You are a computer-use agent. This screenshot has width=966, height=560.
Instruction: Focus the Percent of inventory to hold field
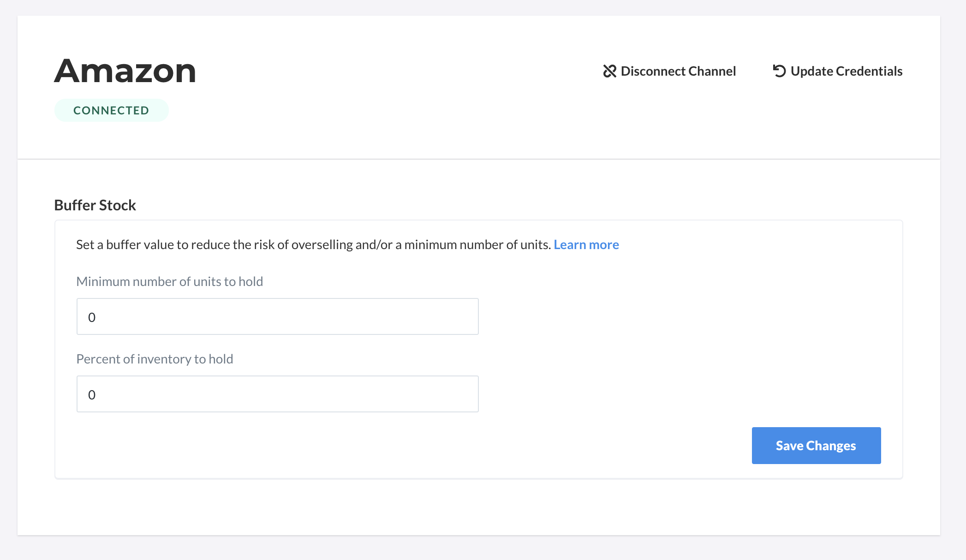tap(278, 394)
